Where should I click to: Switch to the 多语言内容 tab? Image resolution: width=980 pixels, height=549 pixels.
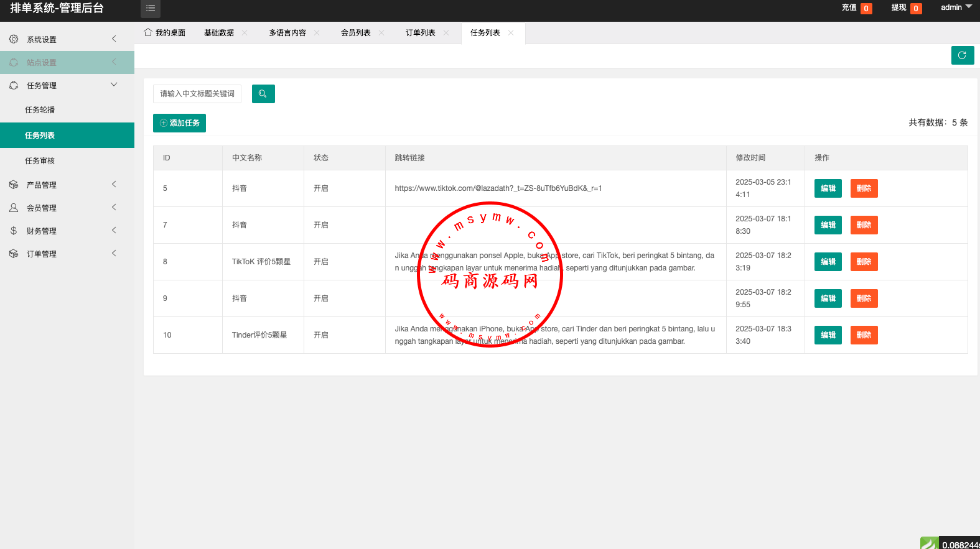pyautogui.click(x=287, y=33)
